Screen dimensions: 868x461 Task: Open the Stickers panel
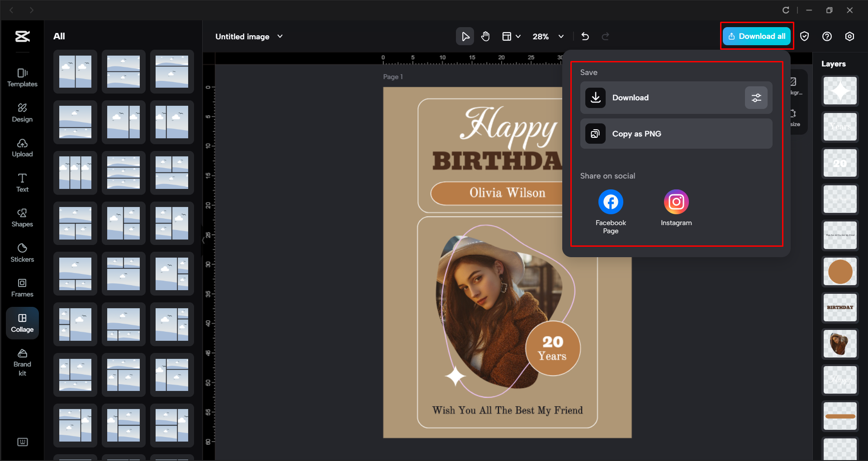22,252
